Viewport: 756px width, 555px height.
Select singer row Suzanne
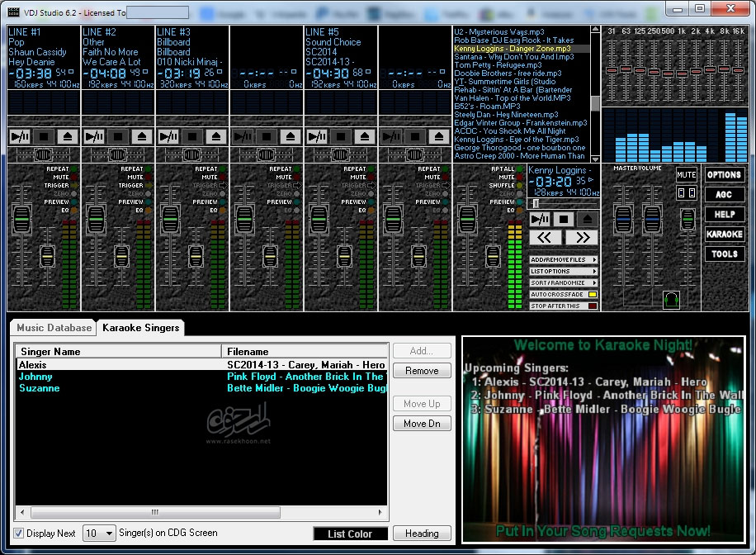(202, 388)
